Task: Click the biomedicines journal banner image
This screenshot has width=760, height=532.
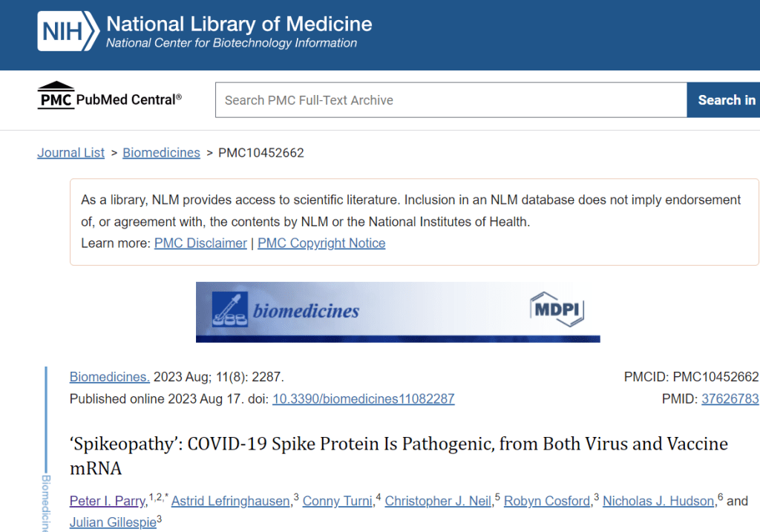Action: (x=397, y=312)
